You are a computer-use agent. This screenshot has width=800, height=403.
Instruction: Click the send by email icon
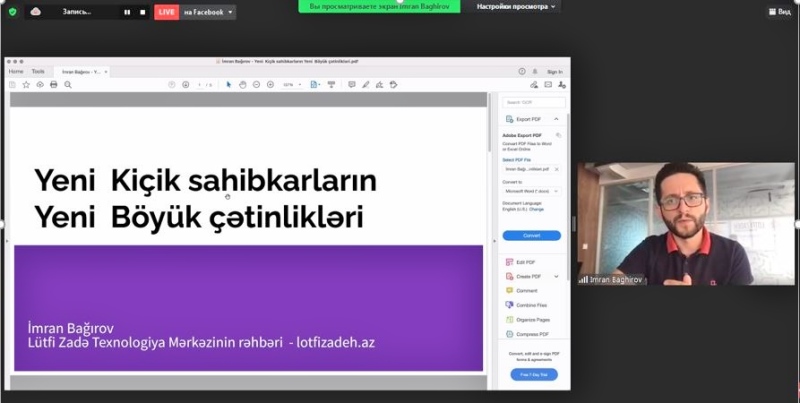tap(548, 85)
